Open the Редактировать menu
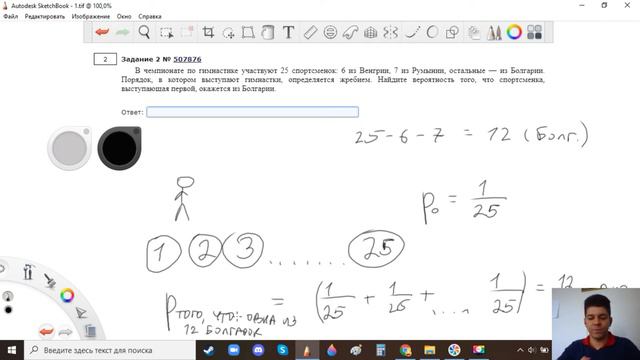The width and height of the screenshot is (640, 360). (44, 16)
